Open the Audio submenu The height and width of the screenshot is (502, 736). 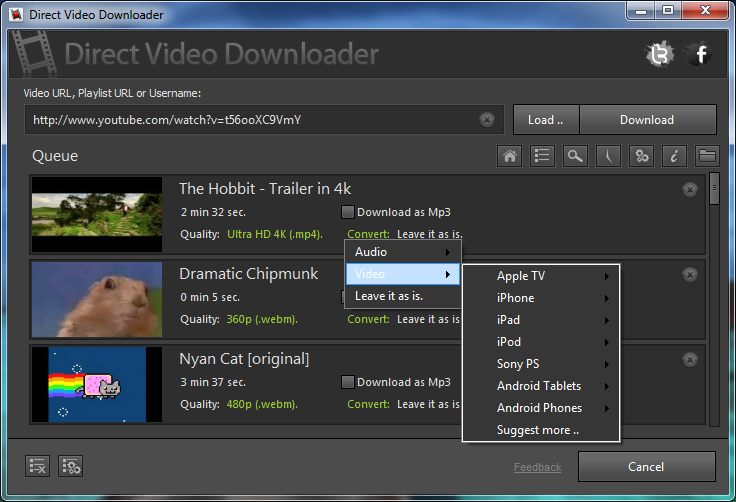(403, 252)
